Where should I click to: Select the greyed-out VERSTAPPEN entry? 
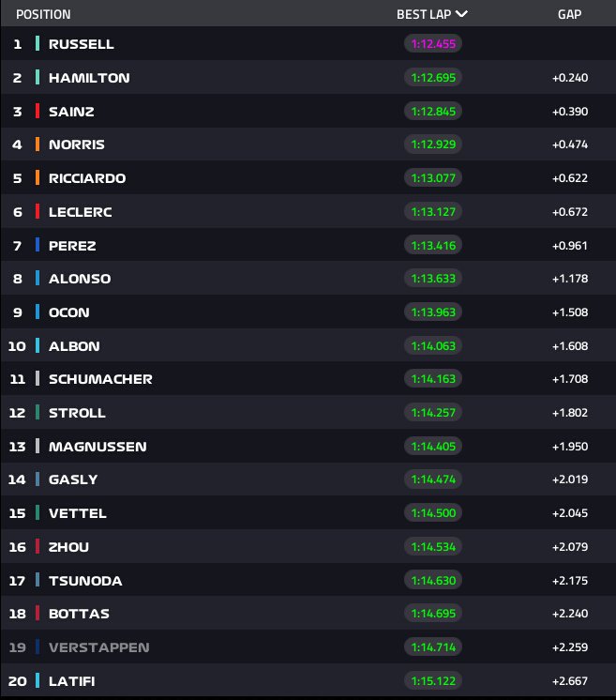98,647
